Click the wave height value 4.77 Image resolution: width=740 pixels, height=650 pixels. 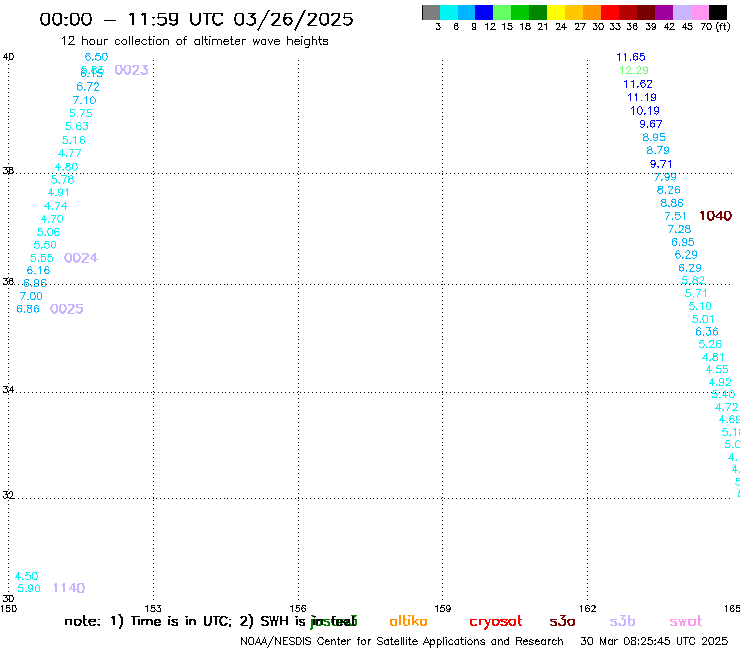click(69, 153)
